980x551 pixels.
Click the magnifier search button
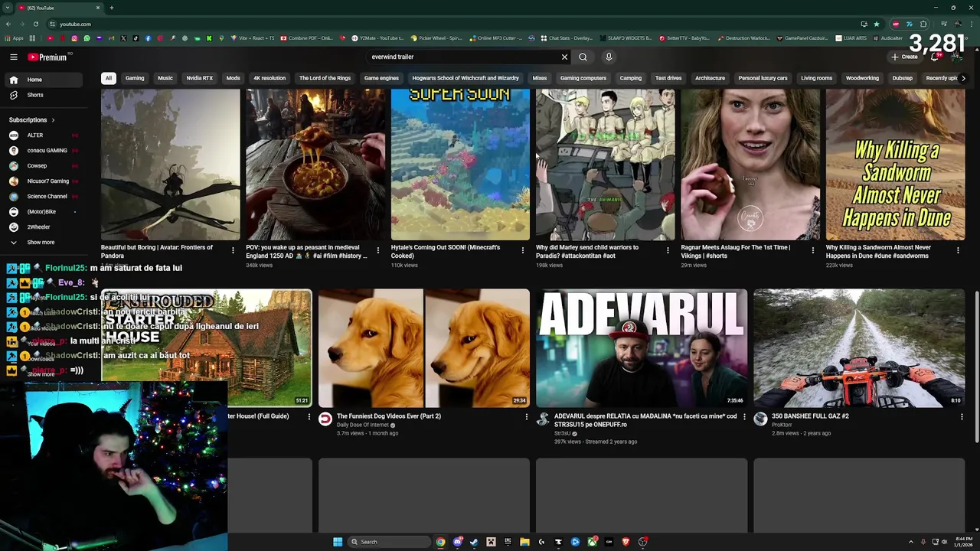583,57
